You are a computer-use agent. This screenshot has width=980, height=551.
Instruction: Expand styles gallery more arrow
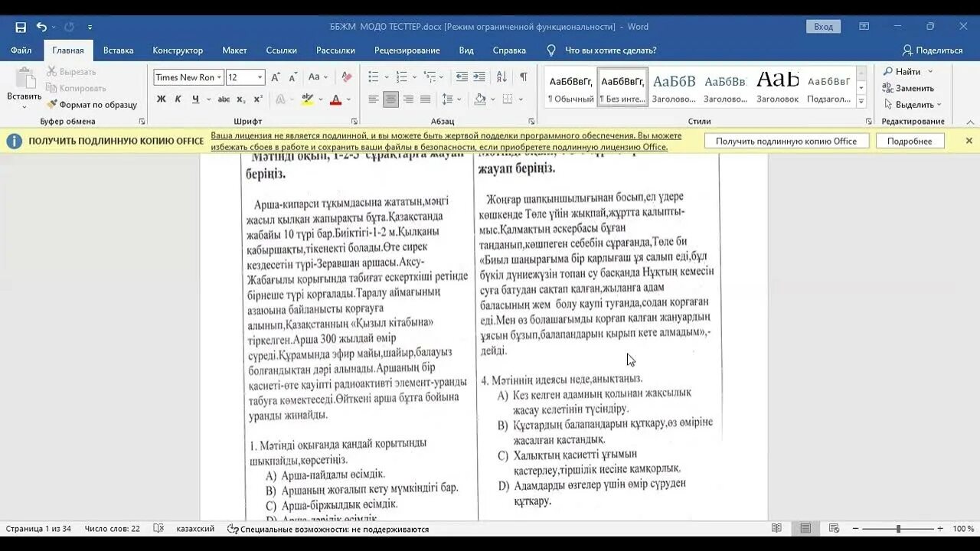(x=861, y=103)
